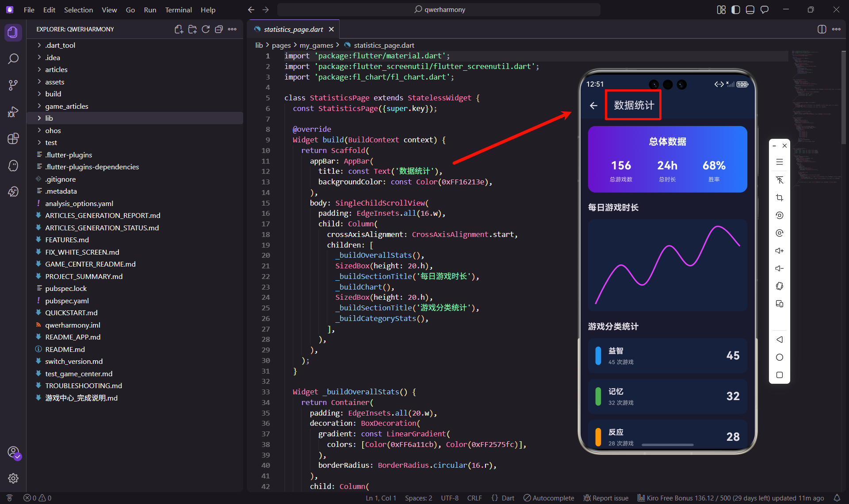This screenshot has height=504, width=849.
Task: Open the Terminal menu
Action: pyautogui.click(x=178, y=10)
